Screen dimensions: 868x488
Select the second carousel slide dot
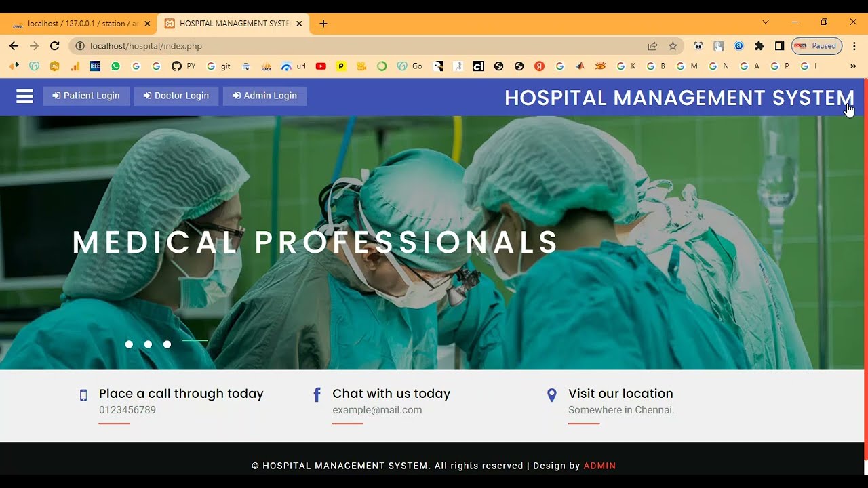tap(148, 344)
